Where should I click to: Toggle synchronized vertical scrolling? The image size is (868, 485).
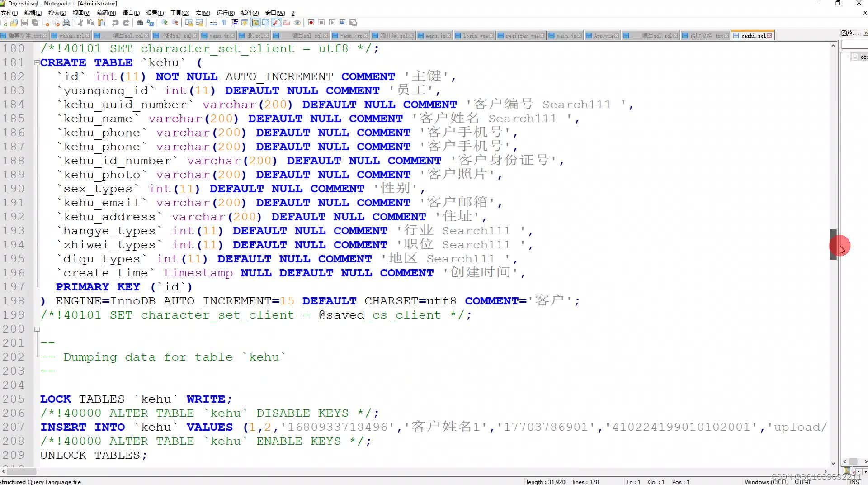(x=189, y=23)
